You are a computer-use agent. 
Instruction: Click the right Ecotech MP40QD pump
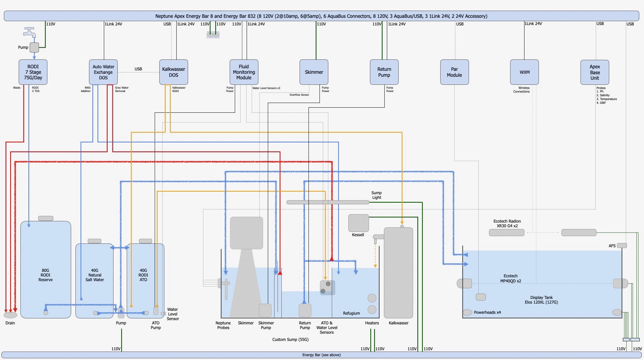(x=620, y=283)
